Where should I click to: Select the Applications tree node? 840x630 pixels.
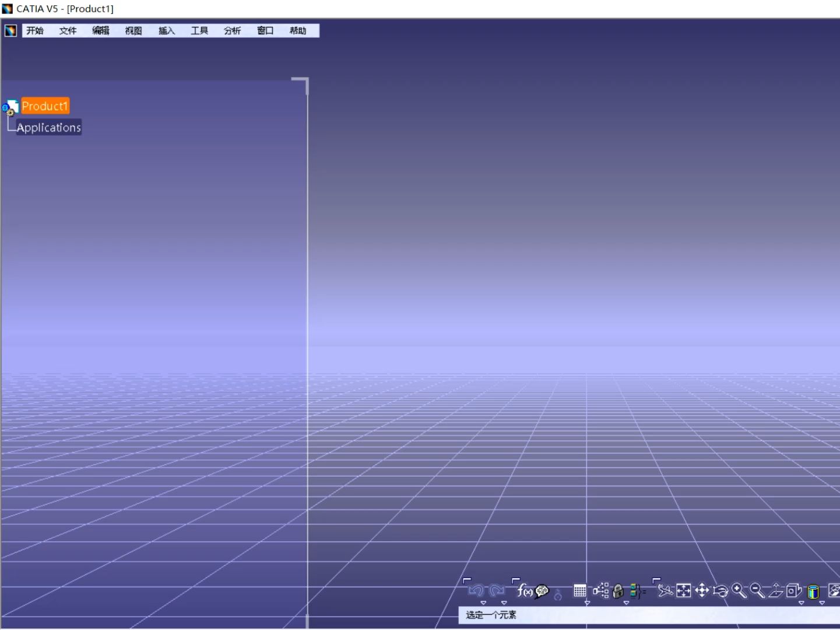[49, 127]
